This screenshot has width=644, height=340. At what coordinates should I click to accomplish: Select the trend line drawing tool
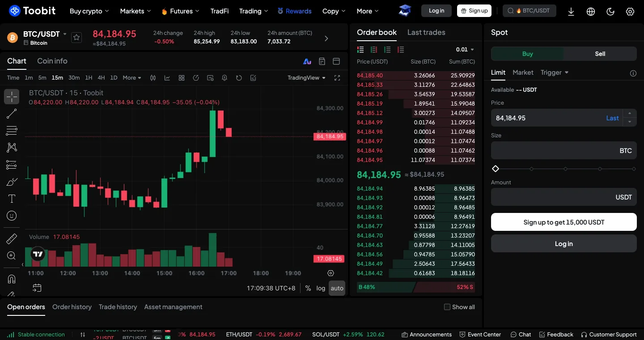click(x=12, y=114)
